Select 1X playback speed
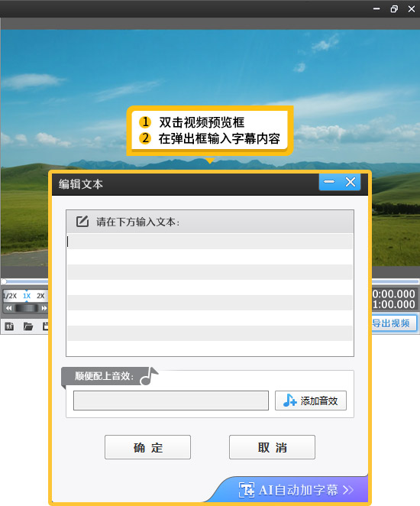This screenshot has height=506, width=420. [27, 296]
